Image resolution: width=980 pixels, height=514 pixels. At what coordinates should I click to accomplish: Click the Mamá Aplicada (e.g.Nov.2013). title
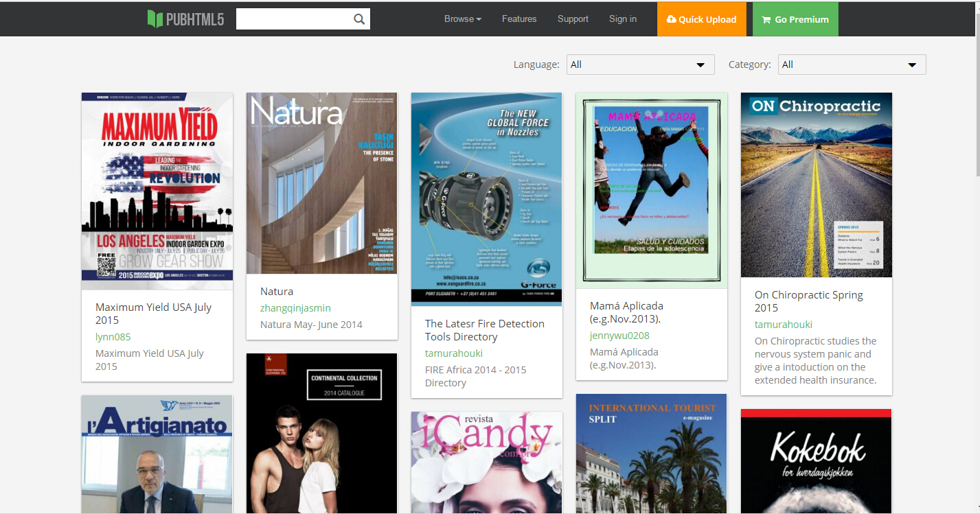[x=627, y=312]
